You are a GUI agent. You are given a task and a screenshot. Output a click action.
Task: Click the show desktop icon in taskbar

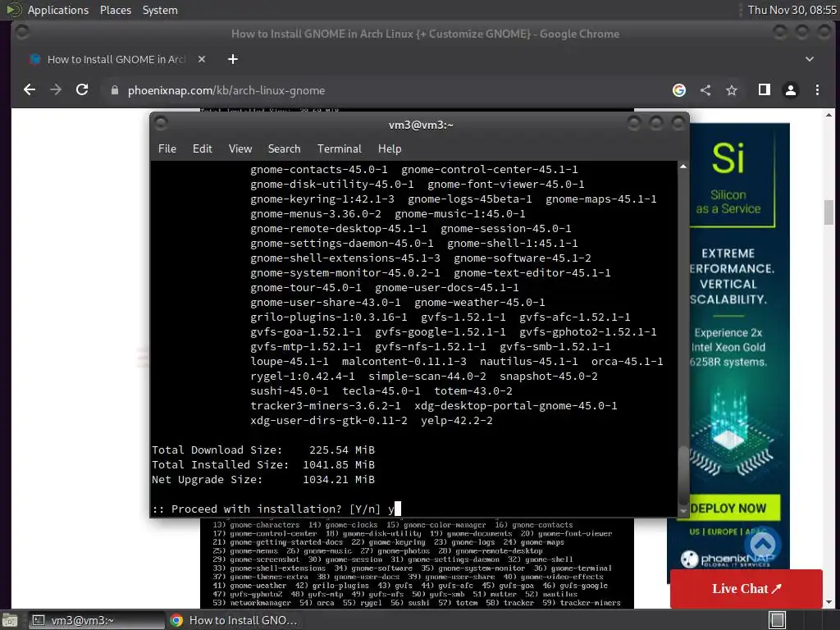point(10,620)
